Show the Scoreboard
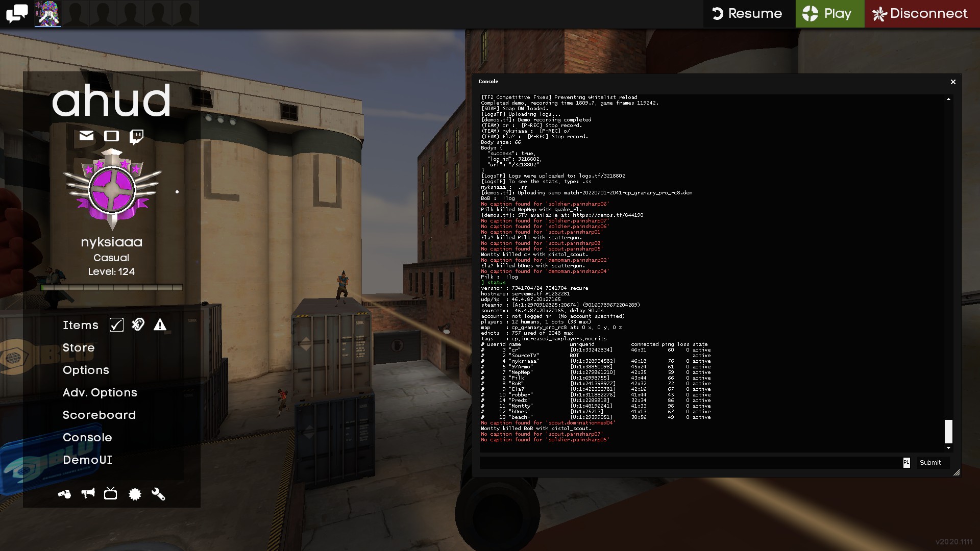 pyautogui.click(x=100, y=415)
